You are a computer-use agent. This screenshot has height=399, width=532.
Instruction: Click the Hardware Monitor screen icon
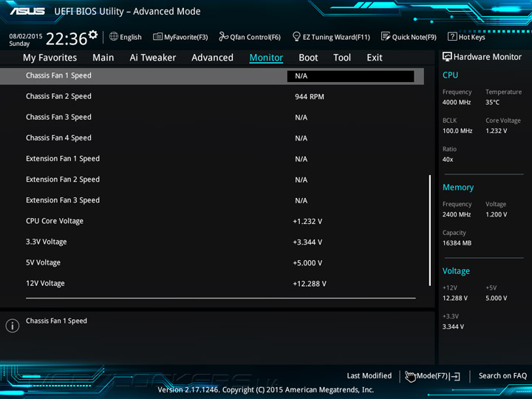[447, 57]
